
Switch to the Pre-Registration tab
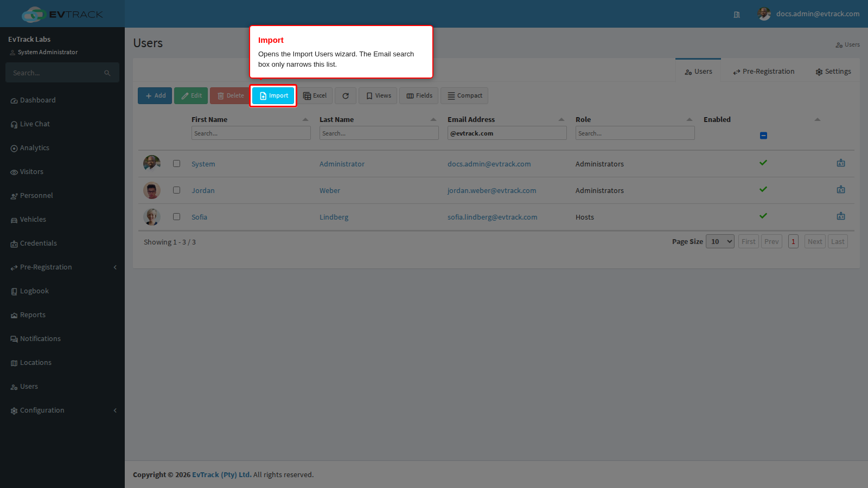point(763,72)
